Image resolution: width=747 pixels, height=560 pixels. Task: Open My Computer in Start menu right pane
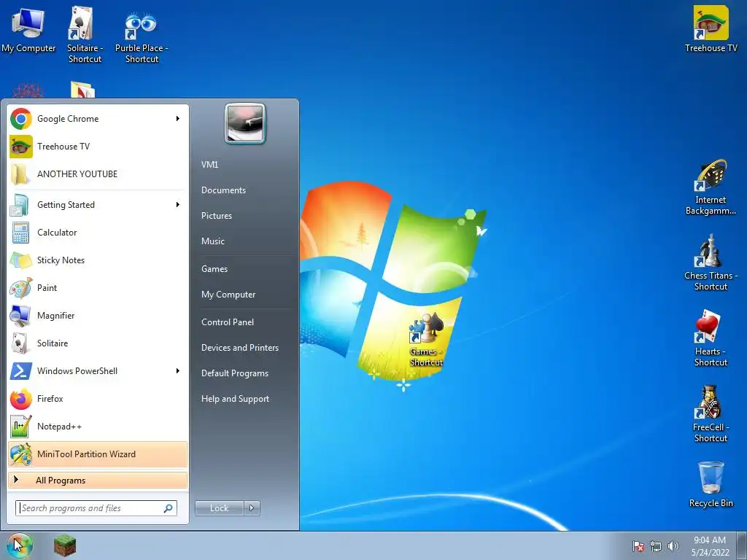(x=228, y=295)
